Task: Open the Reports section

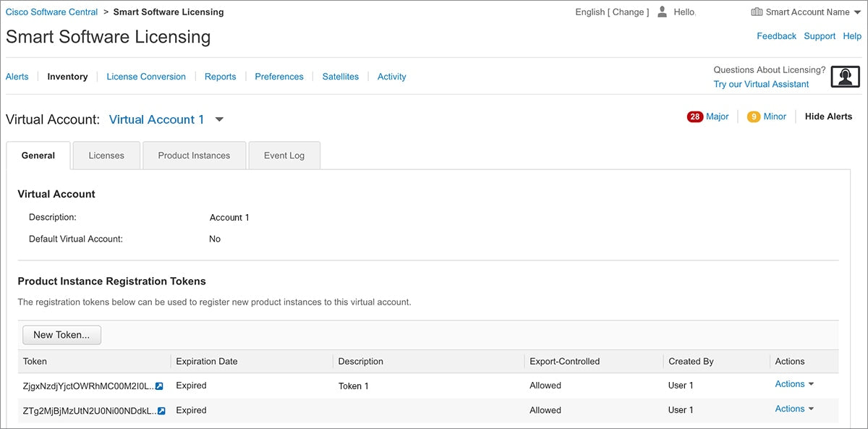Action: click(x=220, y=76)
